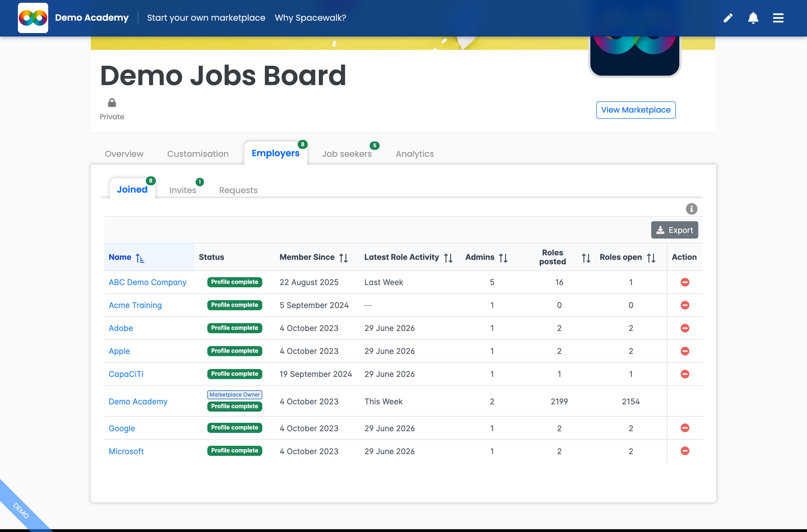Click the Demo Jobs Board heading

pos(223,75)
